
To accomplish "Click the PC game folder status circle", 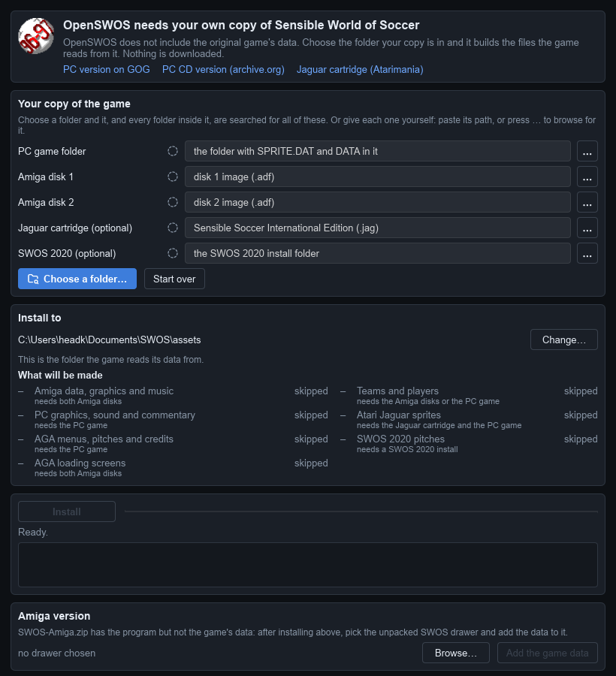I will tap(173, 151).
